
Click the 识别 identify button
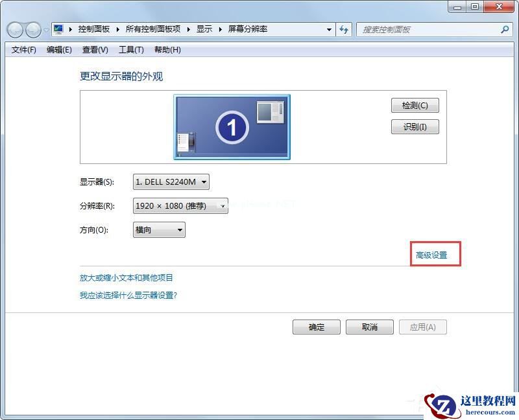pyautogui.click(x=415, y=126)
